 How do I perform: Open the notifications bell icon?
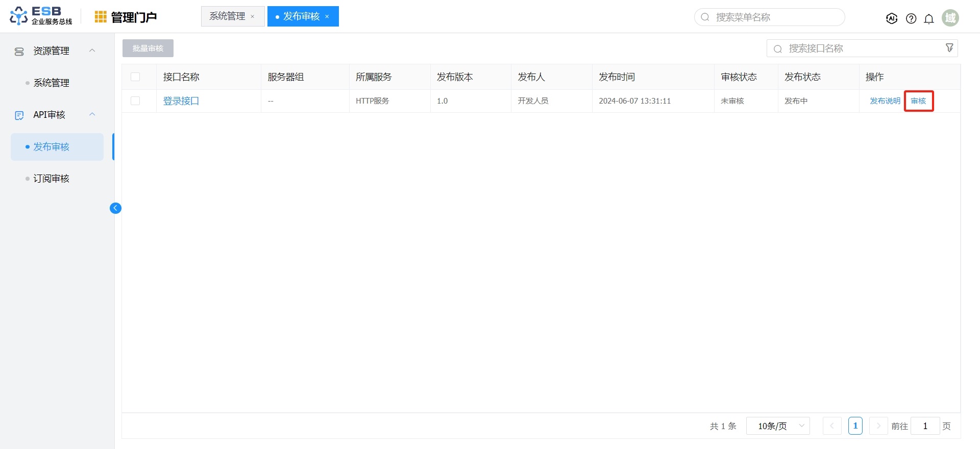click(x=929, y=18)
